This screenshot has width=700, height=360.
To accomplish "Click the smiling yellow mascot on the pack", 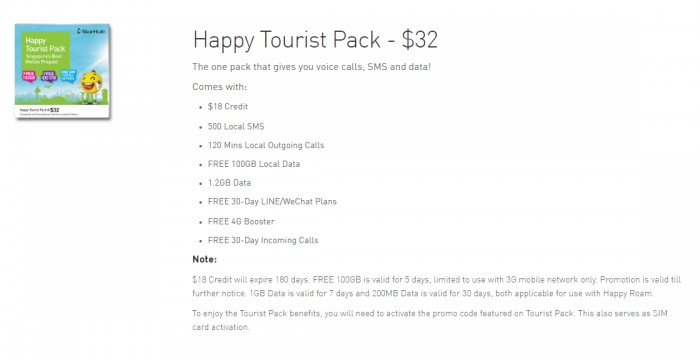I will [91, 86].
